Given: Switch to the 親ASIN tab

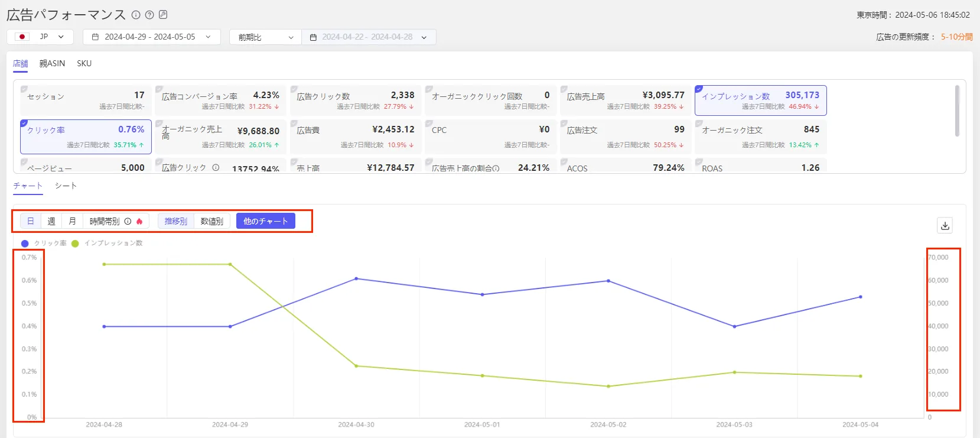Looking at the screenshot, I should pyautogui.click(x=53, y=63).
